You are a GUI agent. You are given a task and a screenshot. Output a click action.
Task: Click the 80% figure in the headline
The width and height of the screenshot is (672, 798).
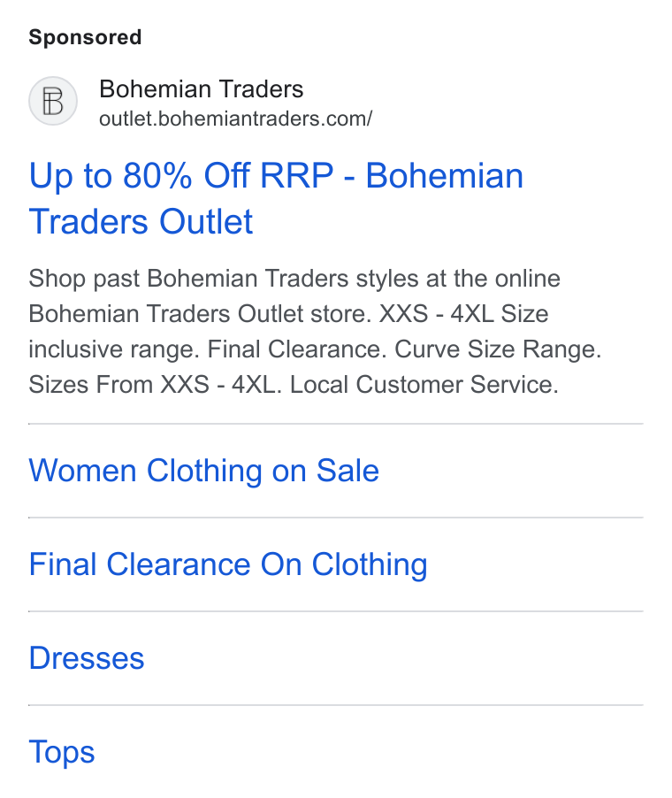(157, 175)
